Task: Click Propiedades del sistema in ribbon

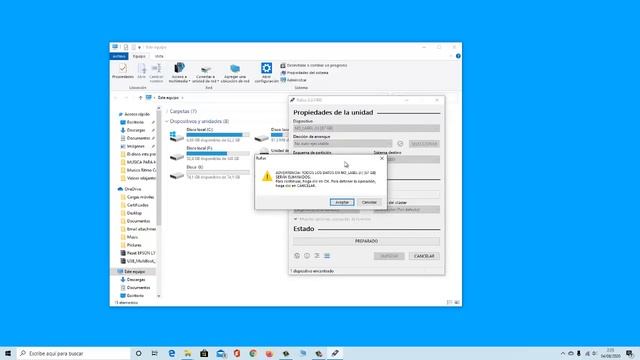Action: tap(304, 73)
